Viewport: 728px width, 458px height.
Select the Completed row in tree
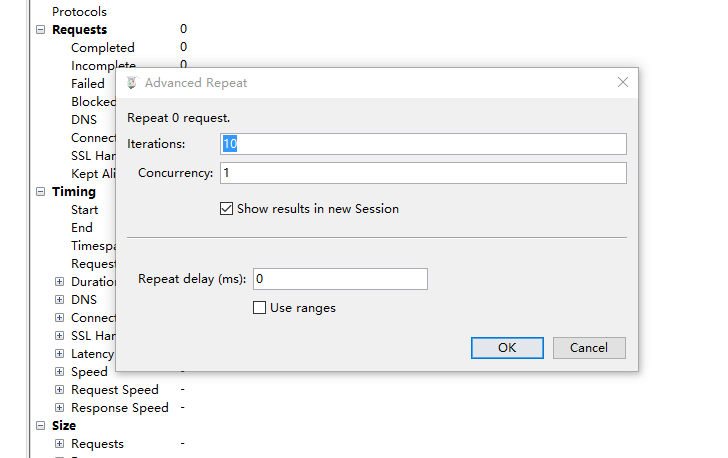[x=103, y=47]
